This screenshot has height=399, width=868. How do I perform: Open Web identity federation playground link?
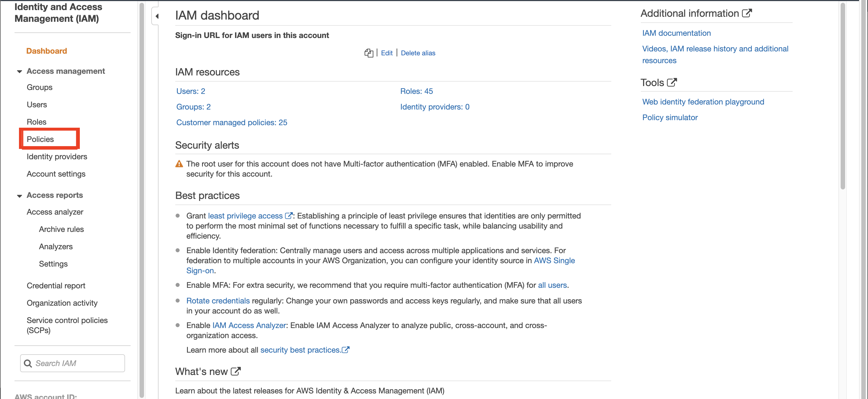703,102
